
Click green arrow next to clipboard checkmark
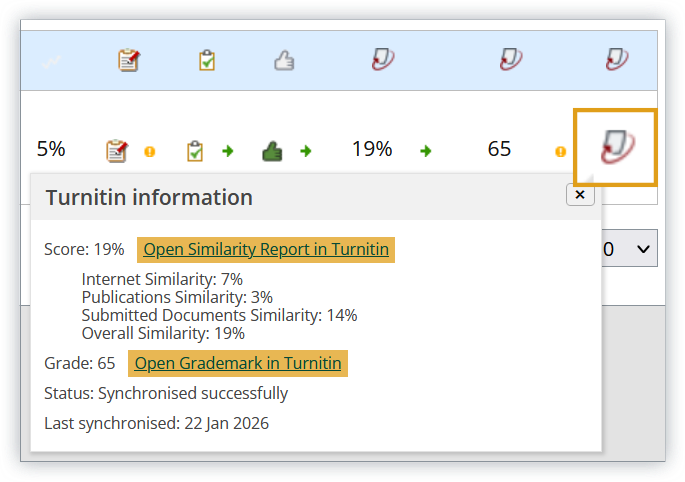point(228,151)
